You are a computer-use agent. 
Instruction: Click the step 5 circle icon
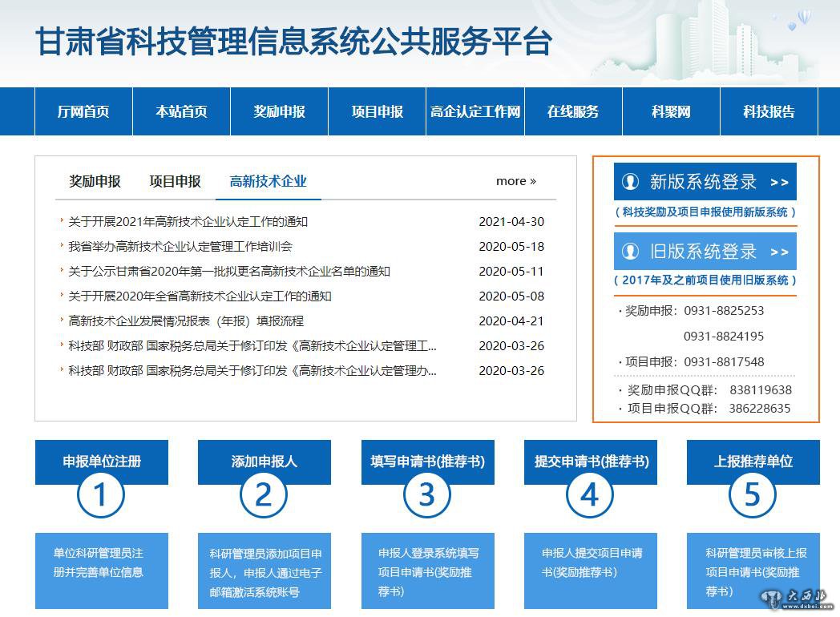[x=752, y=495]
